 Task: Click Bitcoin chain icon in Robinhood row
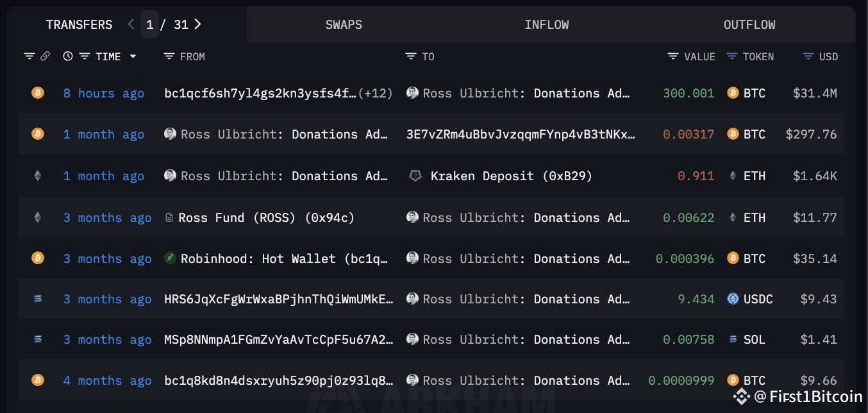tap(38, 258)
